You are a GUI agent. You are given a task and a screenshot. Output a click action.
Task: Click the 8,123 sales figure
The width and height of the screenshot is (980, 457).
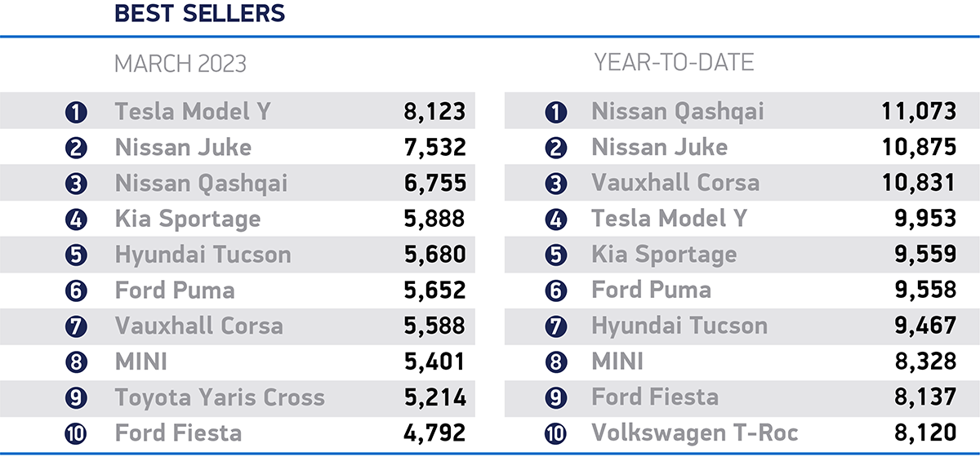[434, 112]
